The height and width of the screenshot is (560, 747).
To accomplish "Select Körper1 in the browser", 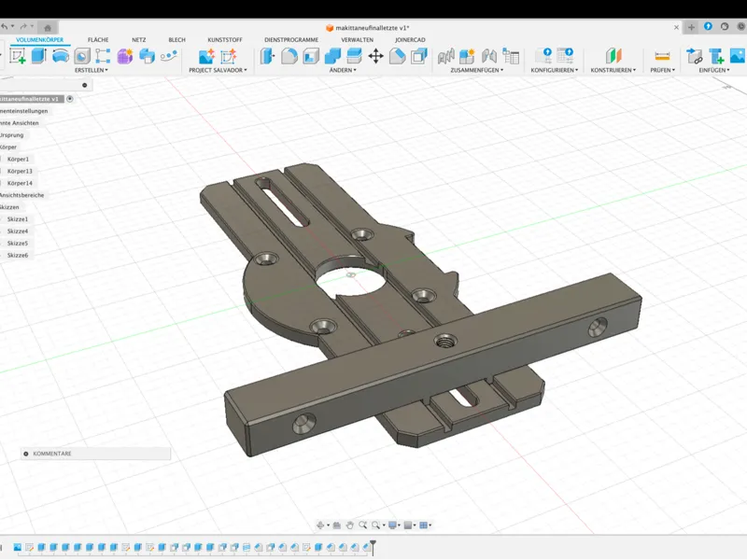I will (18, 159).
